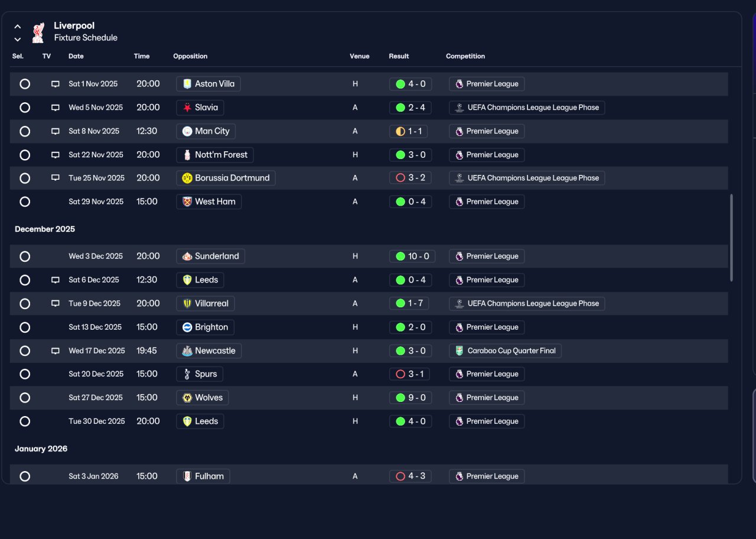The height and width of the screenshot is (539, 756).
Task: Select the radio button for Spurs fixture
Action: click(25, 374)
